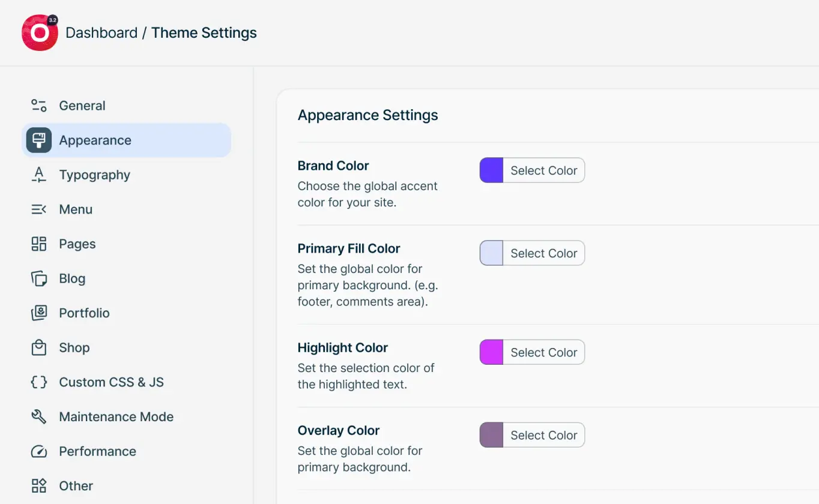This screenshot has height=504, width=819.
Task: Click the Other settings icon
Action: click(x=38, y=485)
